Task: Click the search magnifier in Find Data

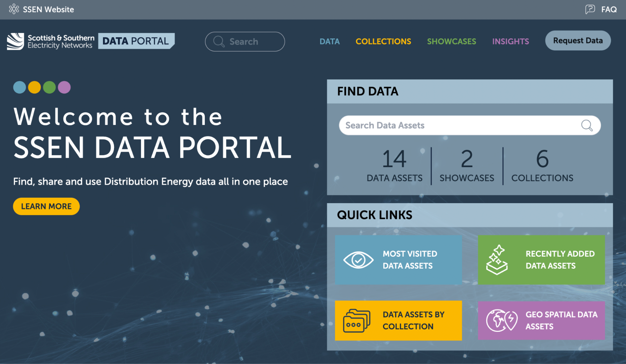Action: [x=587, y=126]
